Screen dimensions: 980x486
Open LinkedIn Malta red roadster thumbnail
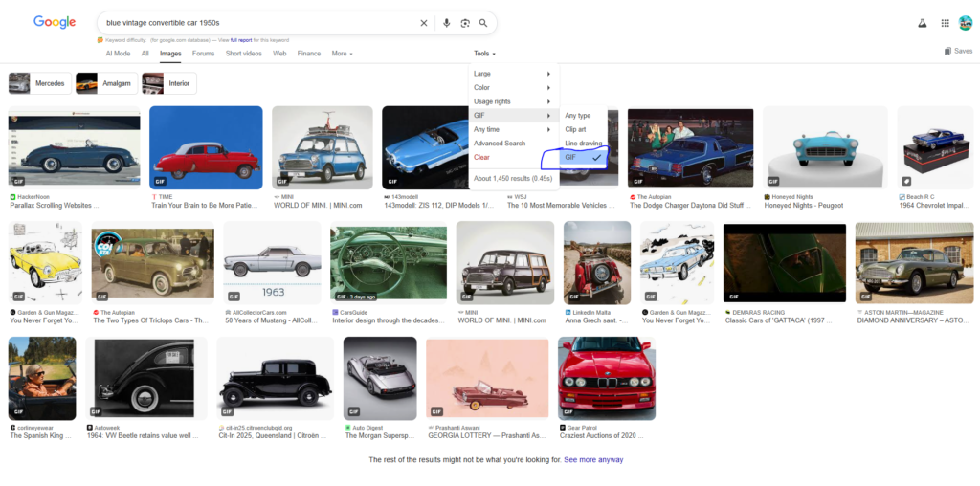point(597,262)
